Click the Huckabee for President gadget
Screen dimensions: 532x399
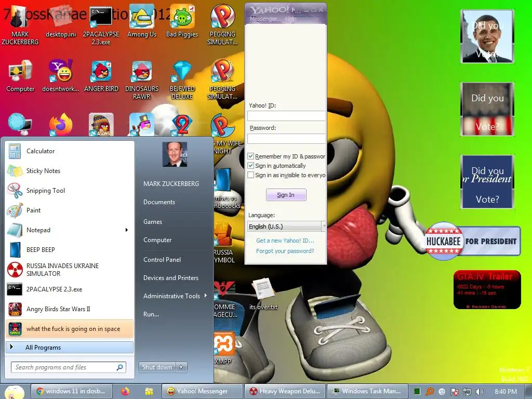coord(472,241)
